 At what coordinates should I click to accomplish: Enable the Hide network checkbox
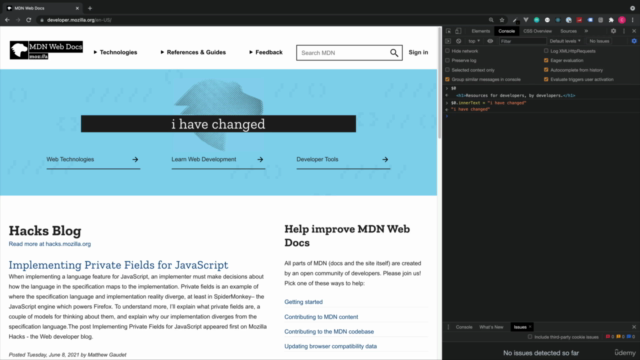[447, 51]
